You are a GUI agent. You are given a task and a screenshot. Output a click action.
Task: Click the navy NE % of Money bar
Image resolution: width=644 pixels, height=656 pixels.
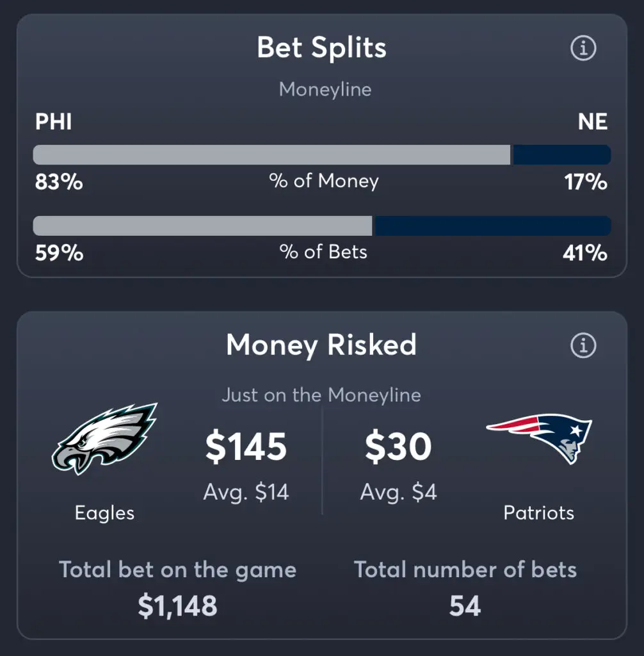point(562,154)
